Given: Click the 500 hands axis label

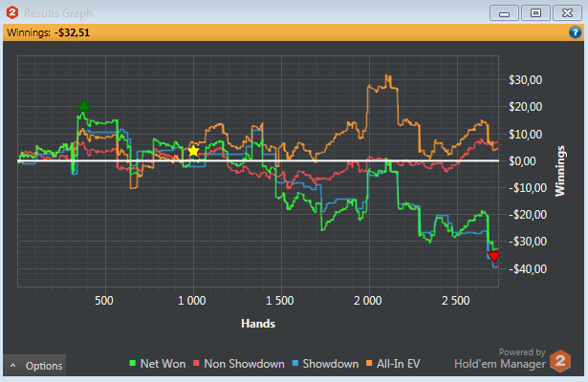Looking at the screenshot, I should [x=104, y=301].
